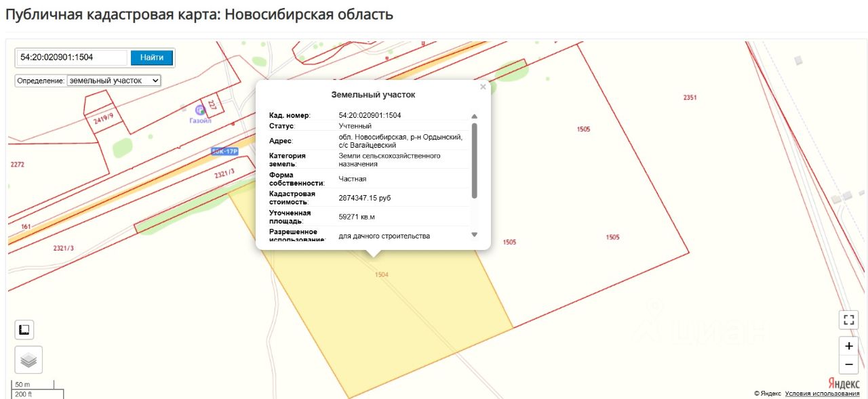
Task: Click parcel label 161 on map
Action: (x=26, y=226)
